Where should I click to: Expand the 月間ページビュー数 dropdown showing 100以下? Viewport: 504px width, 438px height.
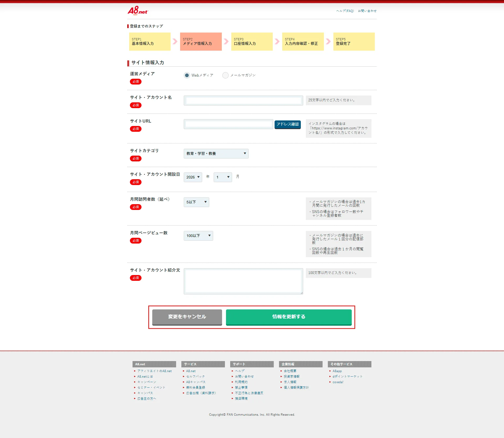(x=198, y=236)
